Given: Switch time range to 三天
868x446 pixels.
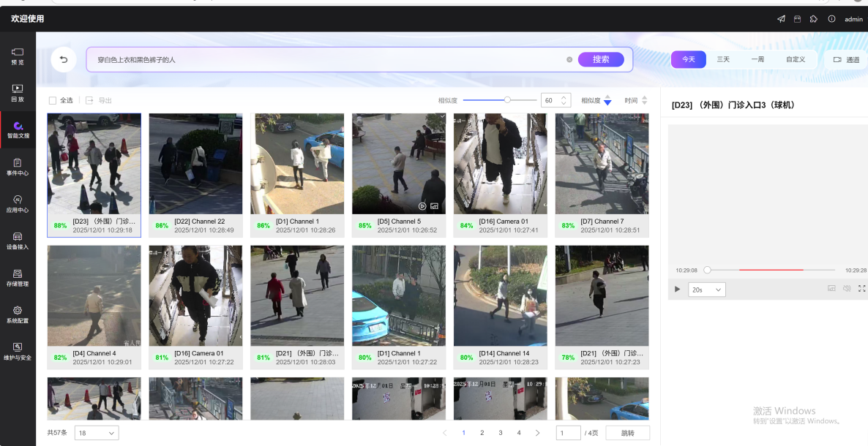Looking at the screenshot, I should click(723, 59).
